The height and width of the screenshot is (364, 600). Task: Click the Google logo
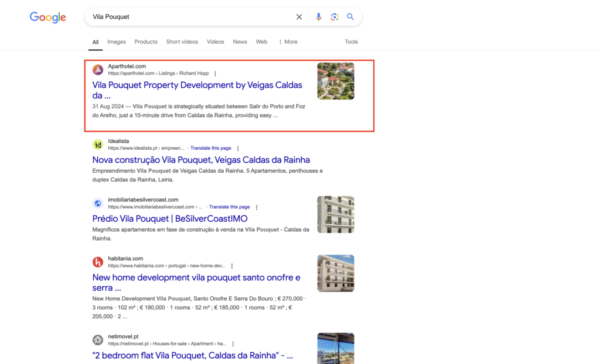pyautogui.click(x=48, y=17)
